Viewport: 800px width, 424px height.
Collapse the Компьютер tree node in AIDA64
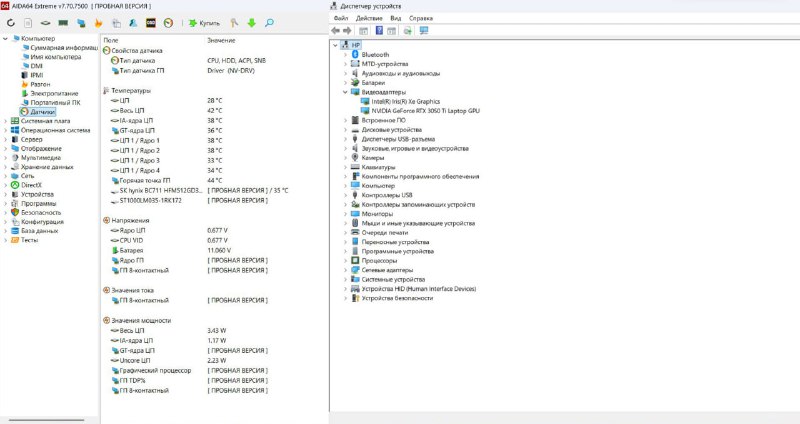(6, 38)
